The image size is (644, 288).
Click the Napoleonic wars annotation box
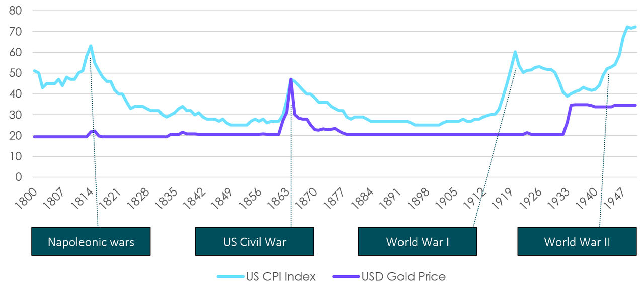click(91, 242)
